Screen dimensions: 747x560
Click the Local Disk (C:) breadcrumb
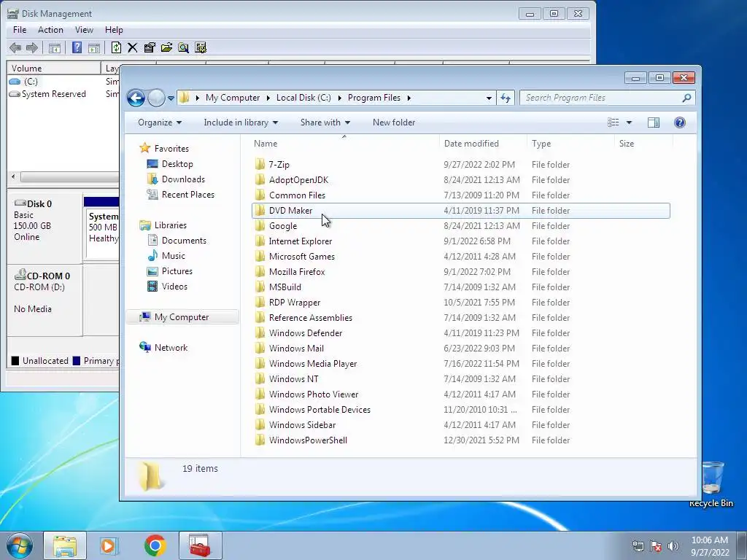tap(303, 98)
